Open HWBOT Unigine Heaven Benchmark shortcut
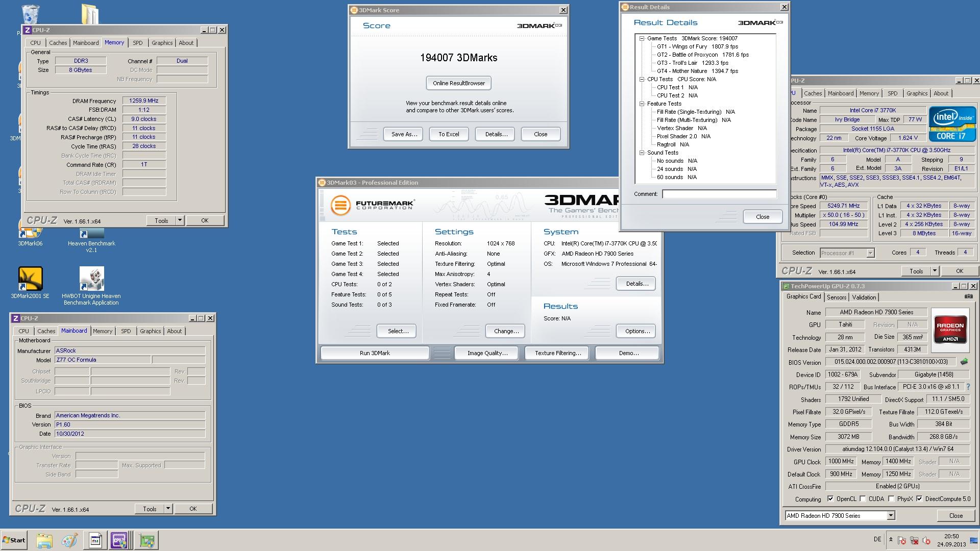 91,286
